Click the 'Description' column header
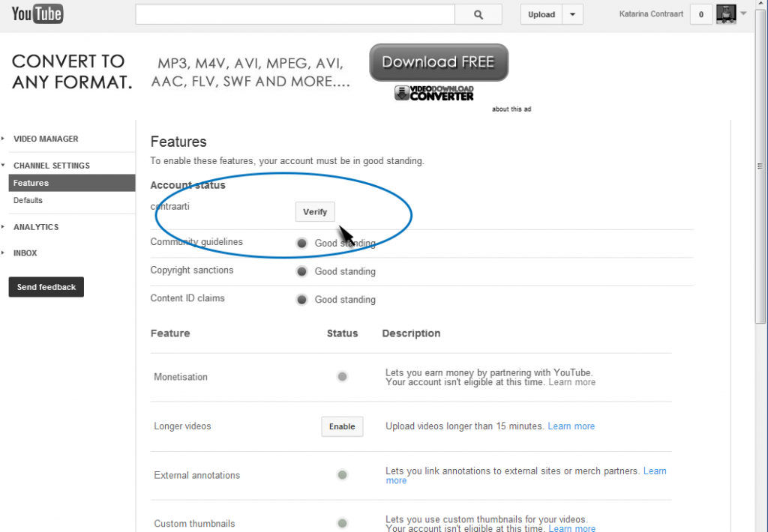The width and height of the screenshot is (768, 532). click(411, 333)
